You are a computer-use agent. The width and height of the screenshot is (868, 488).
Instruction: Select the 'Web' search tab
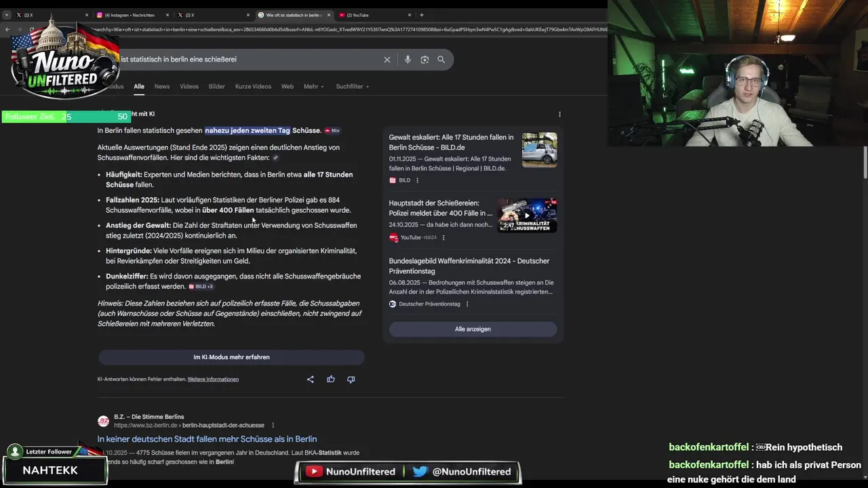tap(288, 87)
